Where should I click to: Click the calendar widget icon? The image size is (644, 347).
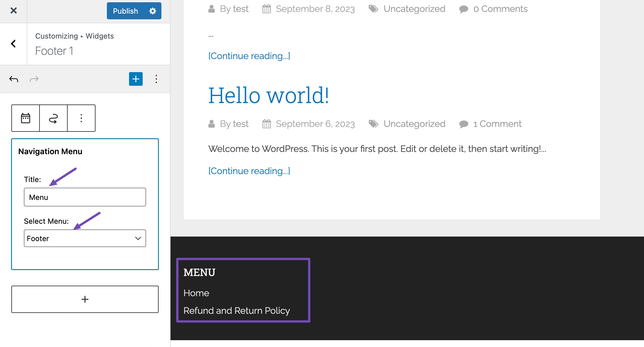tap(25, 118)
